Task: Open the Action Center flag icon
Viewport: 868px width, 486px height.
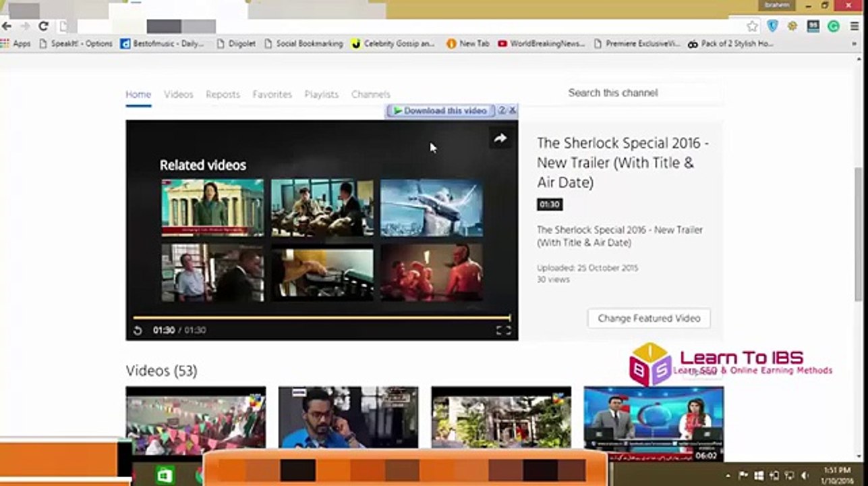Action: 744,476
